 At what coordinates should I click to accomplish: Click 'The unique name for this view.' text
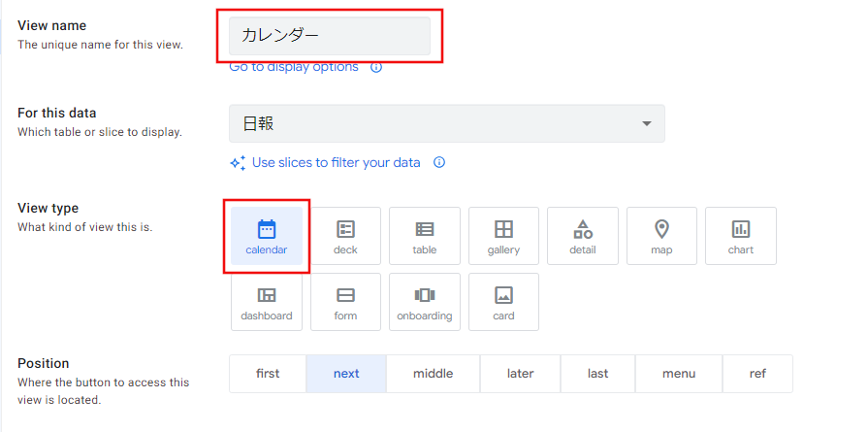pos(100,45)
